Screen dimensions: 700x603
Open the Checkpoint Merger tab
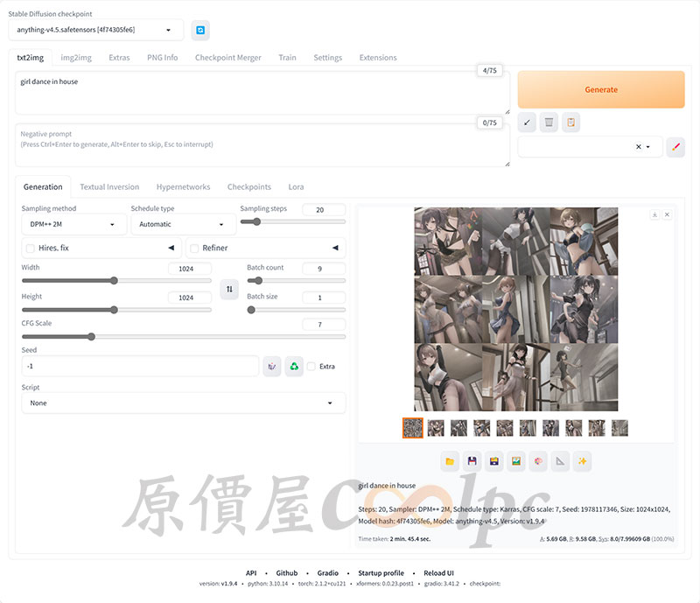coord(228,58)
